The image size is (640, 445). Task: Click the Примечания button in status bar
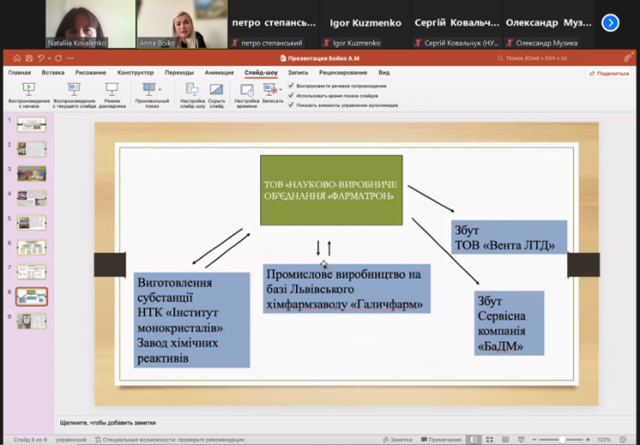[441, 440]
